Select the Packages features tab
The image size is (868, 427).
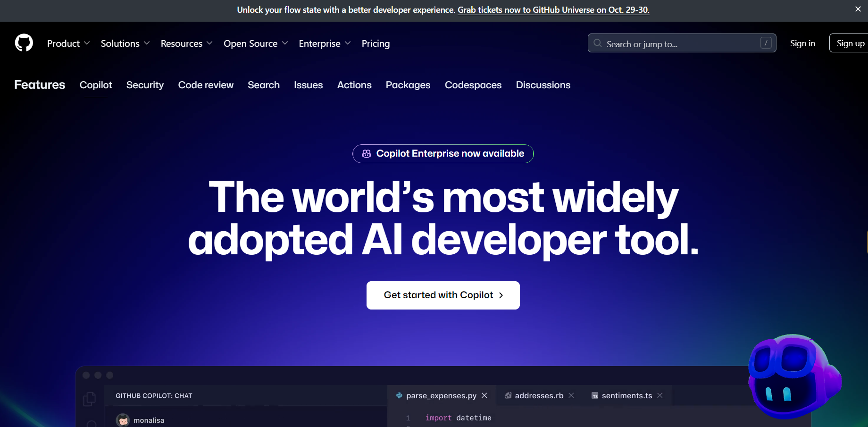pyautogui.click(x=408, y=85)
